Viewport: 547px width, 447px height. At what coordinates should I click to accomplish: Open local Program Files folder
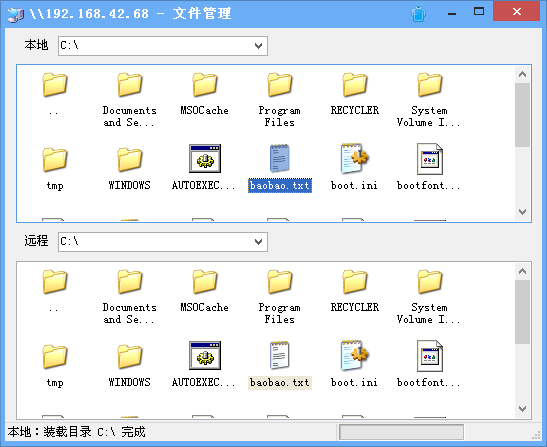click(x=279, y=85)
